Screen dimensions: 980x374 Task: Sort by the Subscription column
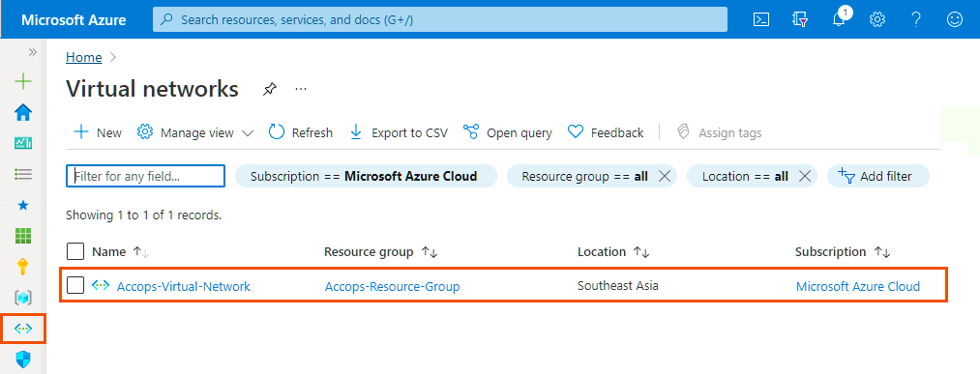click(x=843, y=251)
